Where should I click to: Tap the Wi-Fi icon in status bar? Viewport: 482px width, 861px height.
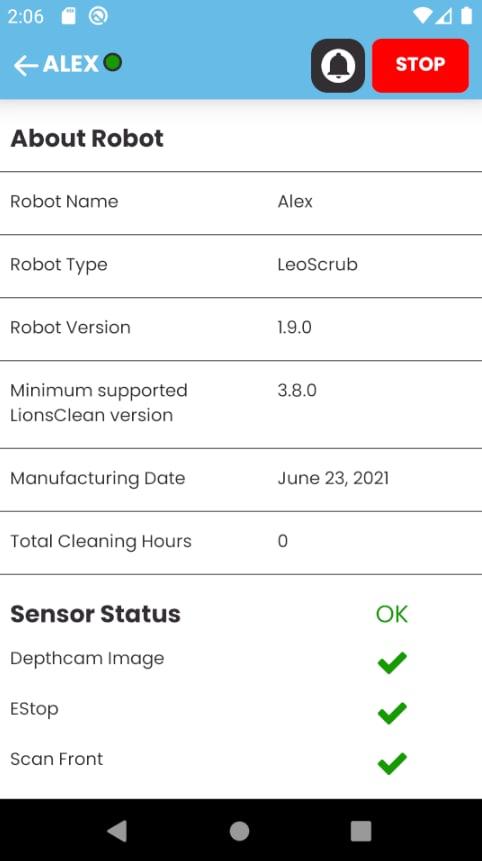422,16
